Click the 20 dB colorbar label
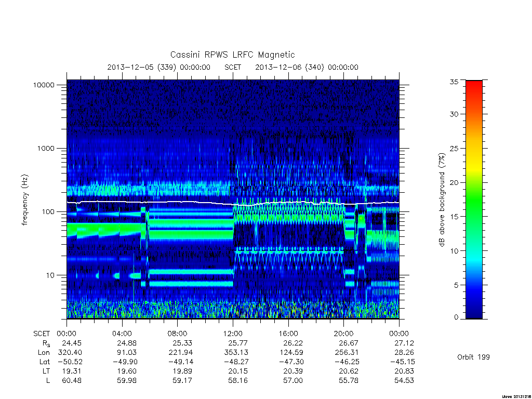The height and width of the screenshot is (399, 532). (454, 182)
